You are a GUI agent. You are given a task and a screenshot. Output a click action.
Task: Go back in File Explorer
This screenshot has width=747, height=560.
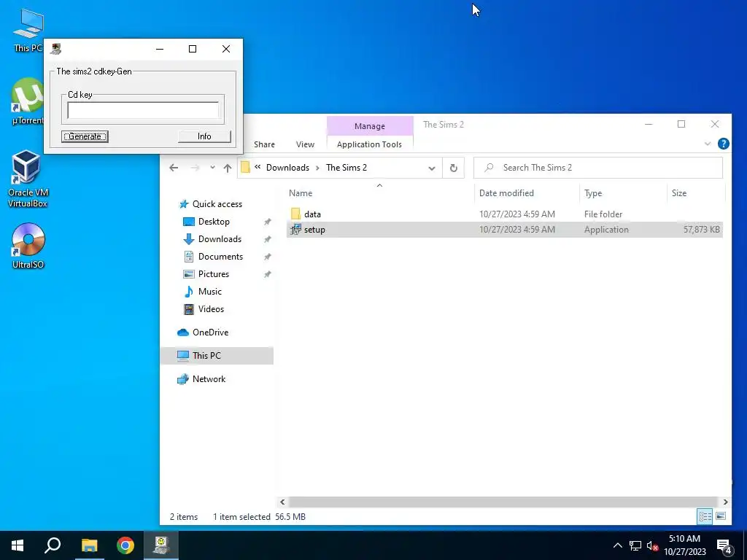click(x=174, y=168)
